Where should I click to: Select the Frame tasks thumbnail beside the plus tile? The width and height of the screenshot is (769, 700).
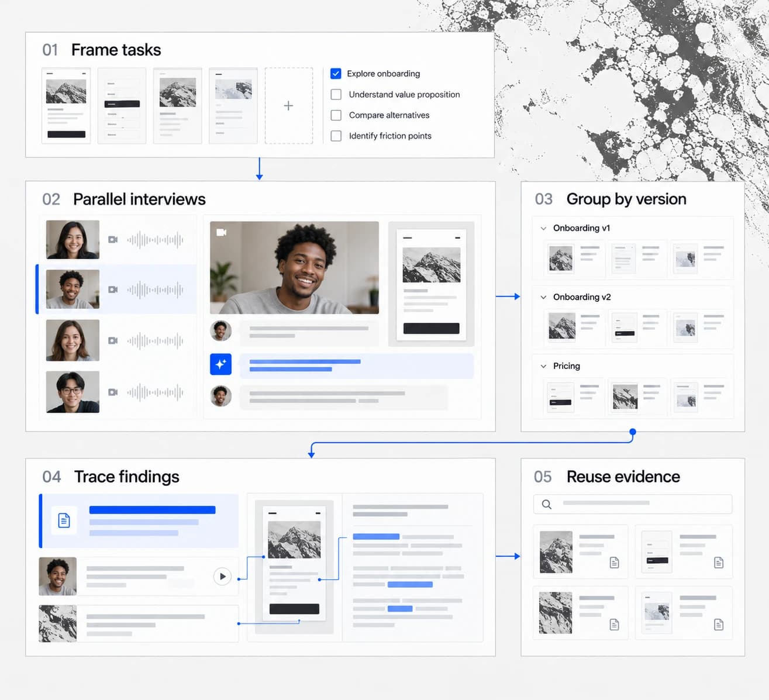point(233,106)
